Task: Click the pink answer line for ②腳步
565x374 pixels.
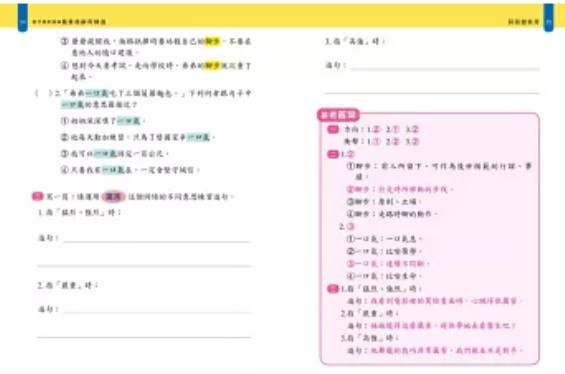Action: click(x=400, y=190)
